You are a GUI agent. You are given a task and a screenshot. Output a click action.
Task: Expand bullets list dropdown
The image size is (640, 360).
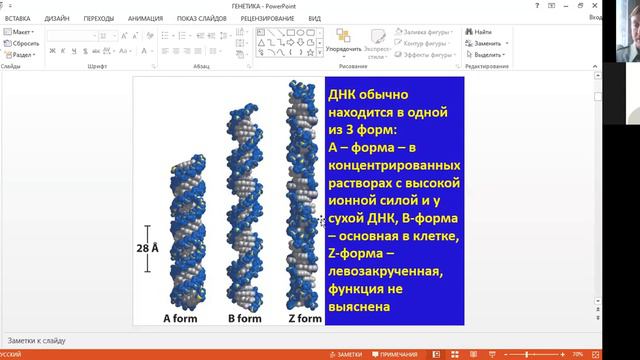(173, 36)
